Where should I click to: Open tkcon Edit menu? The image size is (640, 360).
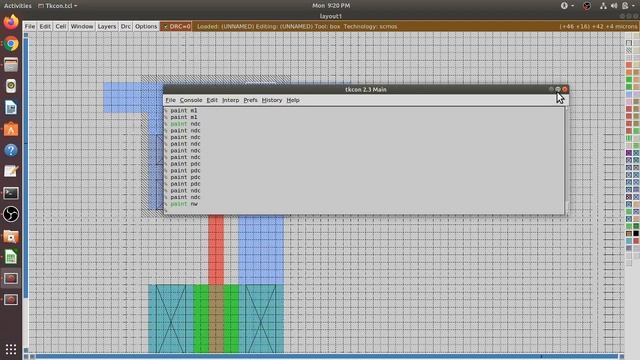[212, 100]
